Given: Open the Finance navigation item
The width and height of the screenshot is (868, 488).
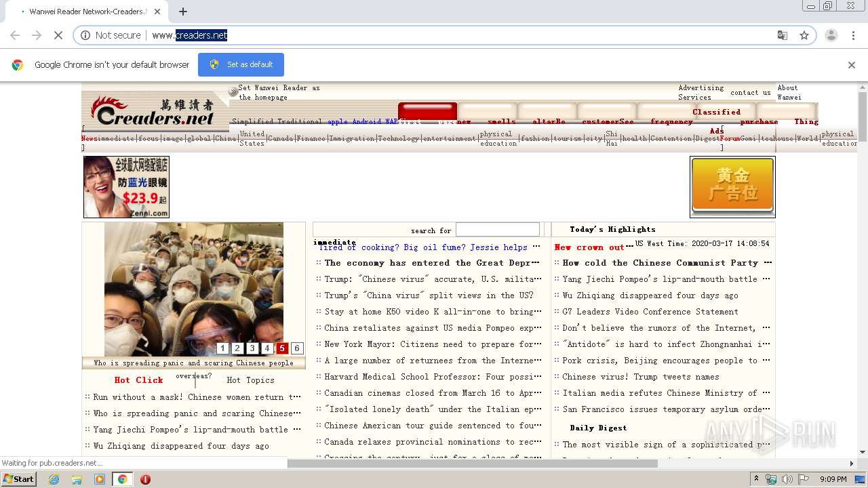Looking at the screenshot, I should click(x=311, y=138).
